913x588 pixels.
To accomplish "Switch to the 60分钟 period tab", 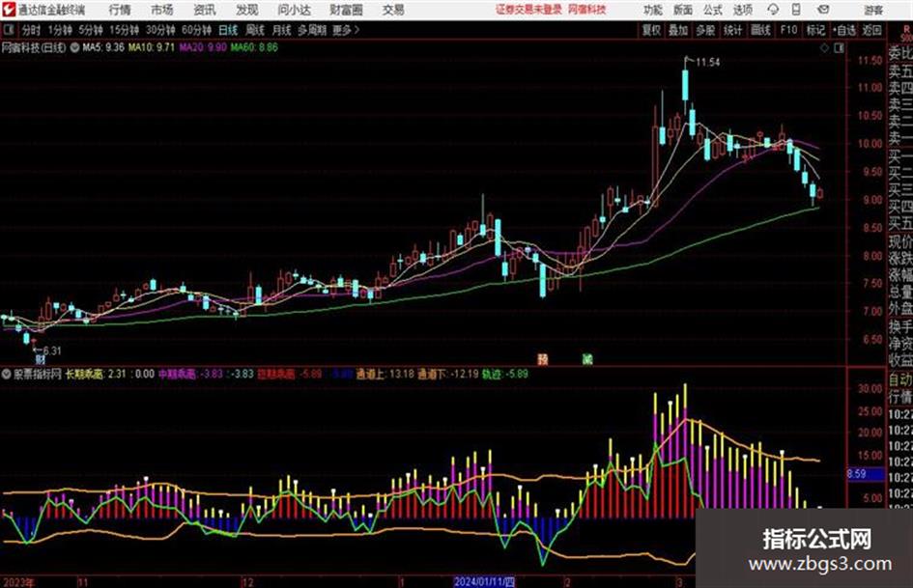I will pyautogui.click(x=197, y=30).
